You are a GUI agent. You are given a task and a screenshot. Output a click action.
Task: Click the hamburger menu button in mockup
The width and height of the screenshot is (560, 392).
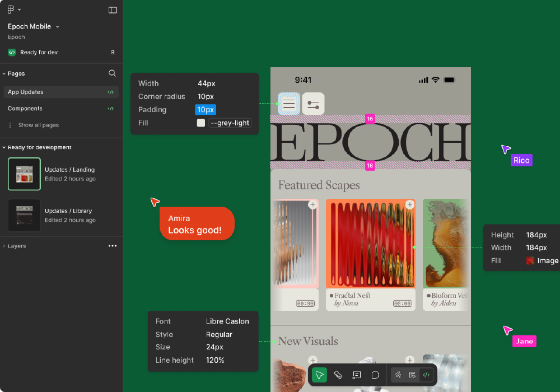[x=289, y=104]
